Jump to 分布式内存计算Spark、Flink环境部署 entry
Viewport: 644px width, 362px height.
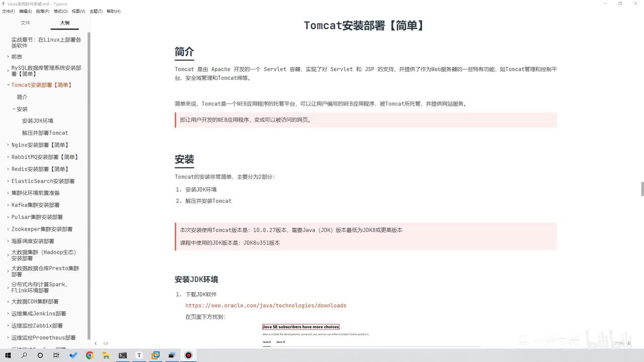click(40, 288)
